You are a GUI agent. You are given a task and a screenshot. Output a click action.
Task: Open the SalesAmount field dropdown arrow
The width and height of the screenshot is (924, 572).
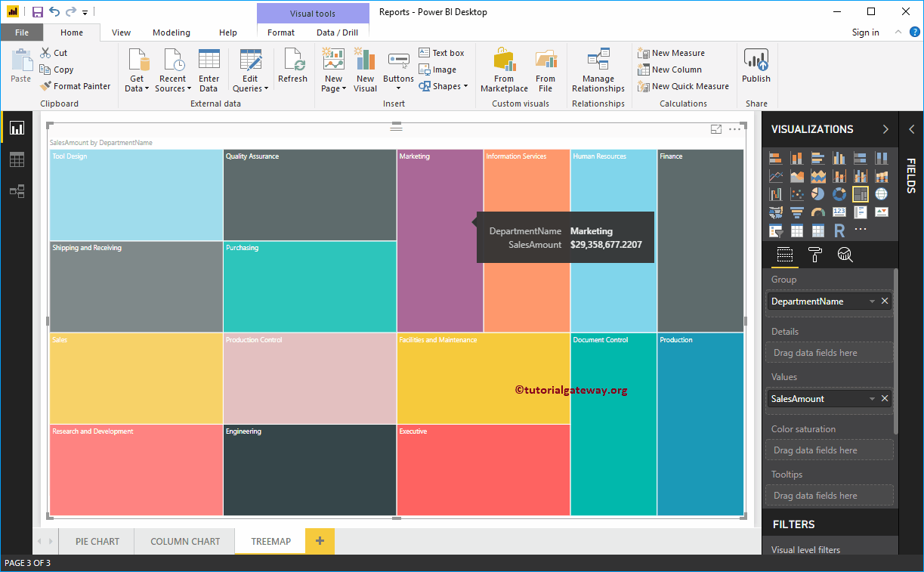[x=872, y=399]
